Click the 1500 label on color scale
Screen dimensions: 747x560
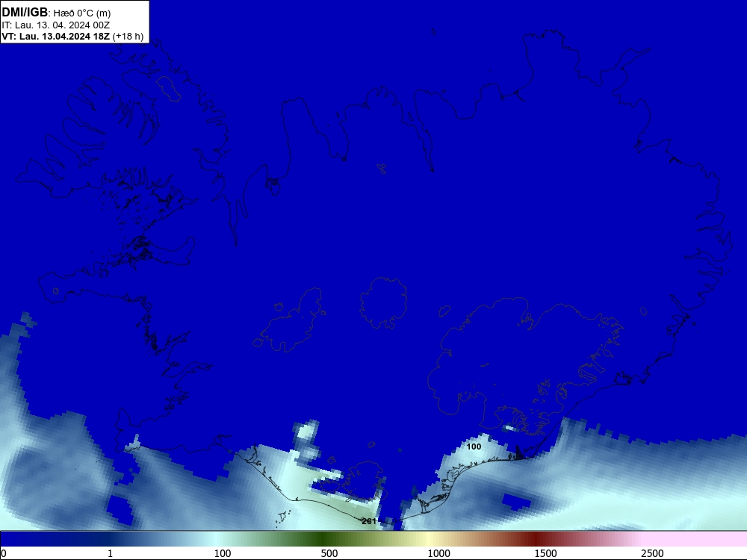coord(545,553)
